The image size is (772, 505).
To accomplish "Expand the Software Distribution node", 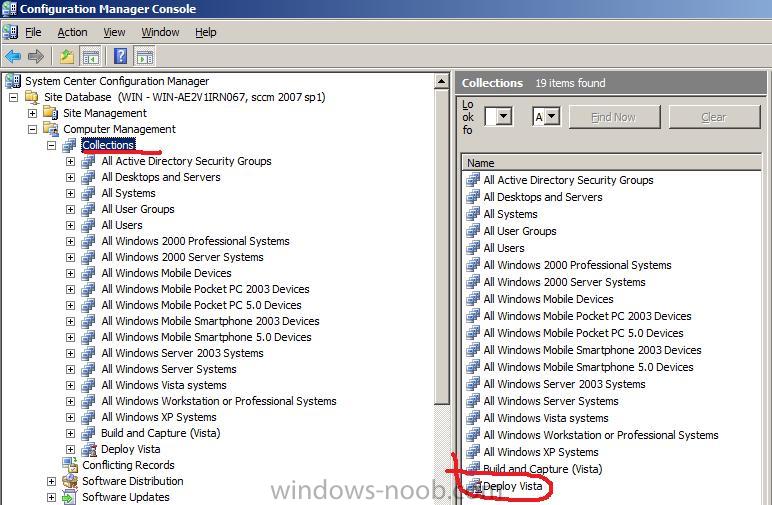I will click(51, 481).
